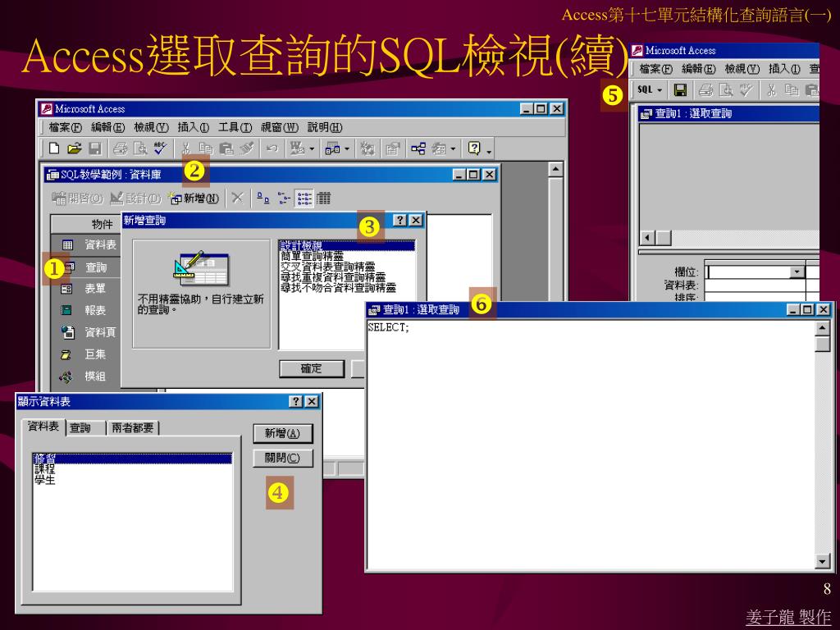Toggle the list view icon
Screen dimensions: 840x630
(304, 199)
